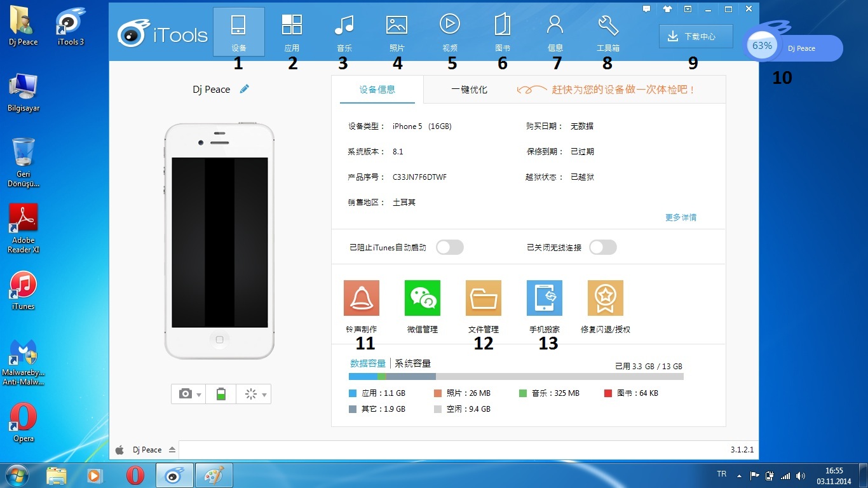The height and width of the screenshot is (488, 868).
Task: Switch to the 一键优化 tab
Action: click(469, 90)
